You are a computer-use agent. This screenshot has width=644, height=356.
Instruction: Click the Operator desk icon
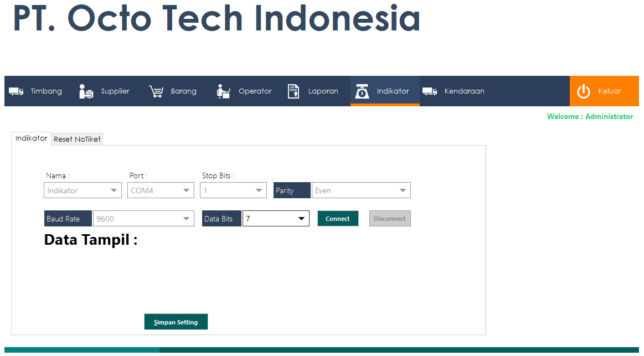click(x=223, y=91)
